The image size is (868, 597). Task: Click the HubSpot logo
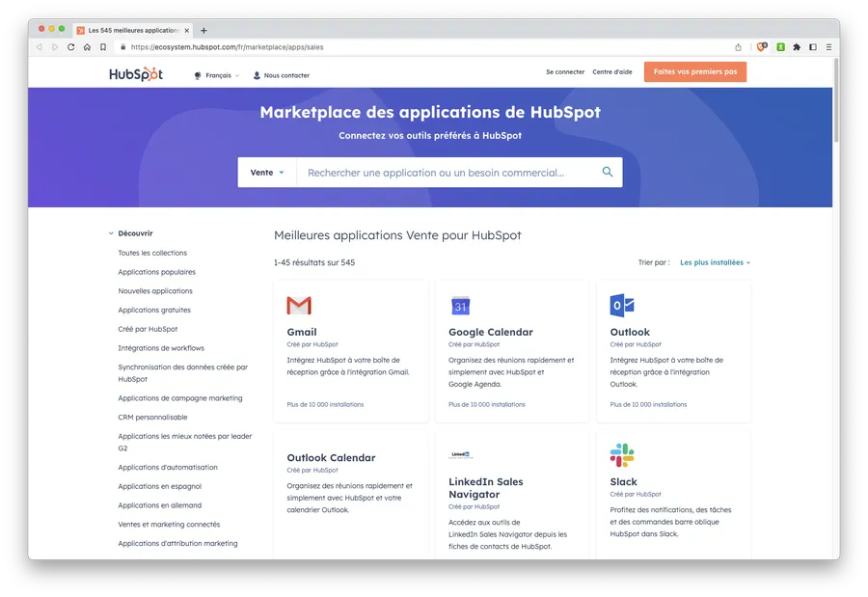[136, 74]
